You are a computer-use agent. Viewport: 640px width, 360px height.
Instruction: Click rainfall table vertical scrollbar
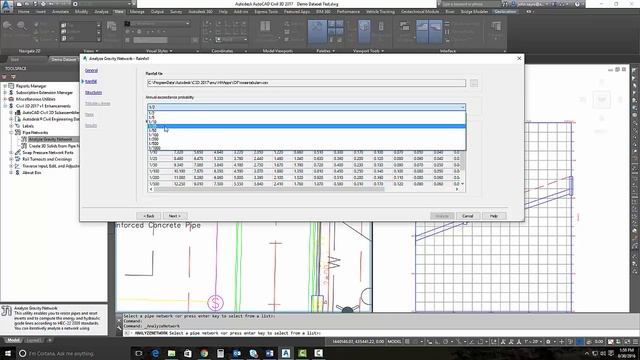click(462, 168)
